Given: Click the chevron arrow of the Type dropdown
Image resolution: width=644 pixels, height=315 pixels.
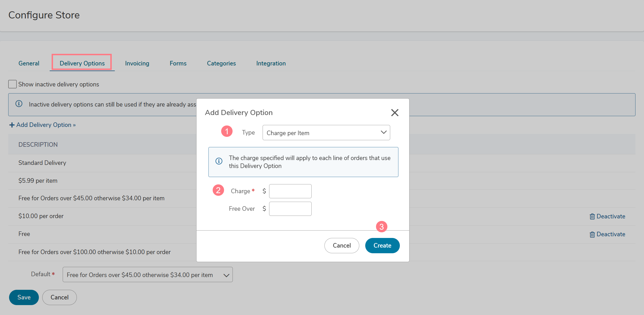Looking at the screenshot, I should pyautogui.click(x=383, y=132).
